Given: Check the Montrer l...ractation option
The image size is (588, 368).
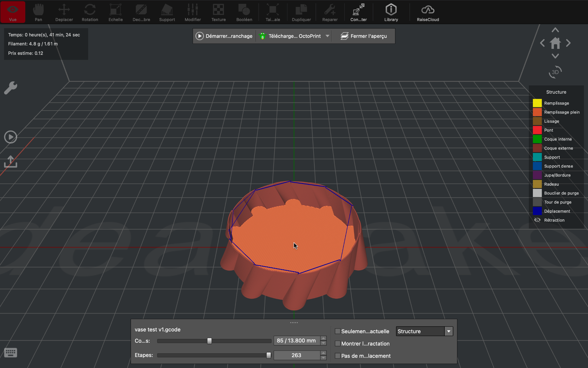Looking at the screenshot, I should [x=338, y=344].
